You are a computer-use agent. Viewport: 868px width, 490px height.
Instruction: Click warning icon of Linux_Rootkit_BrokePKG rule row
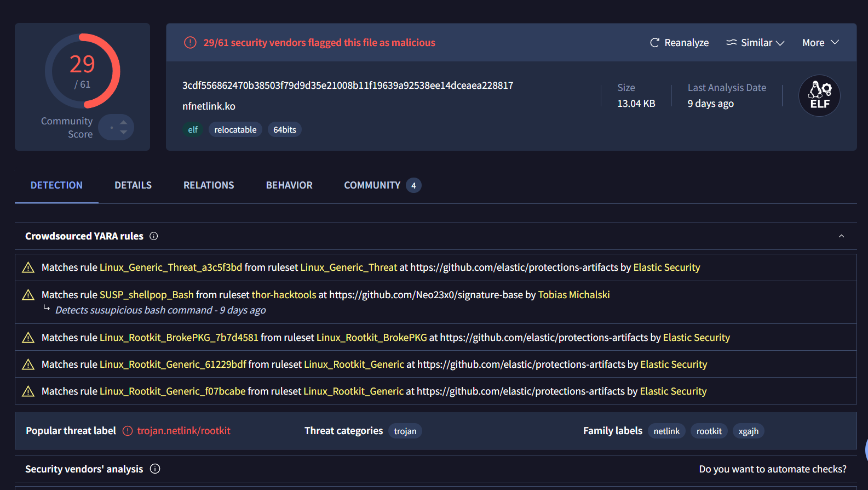(x=28, y=338)
